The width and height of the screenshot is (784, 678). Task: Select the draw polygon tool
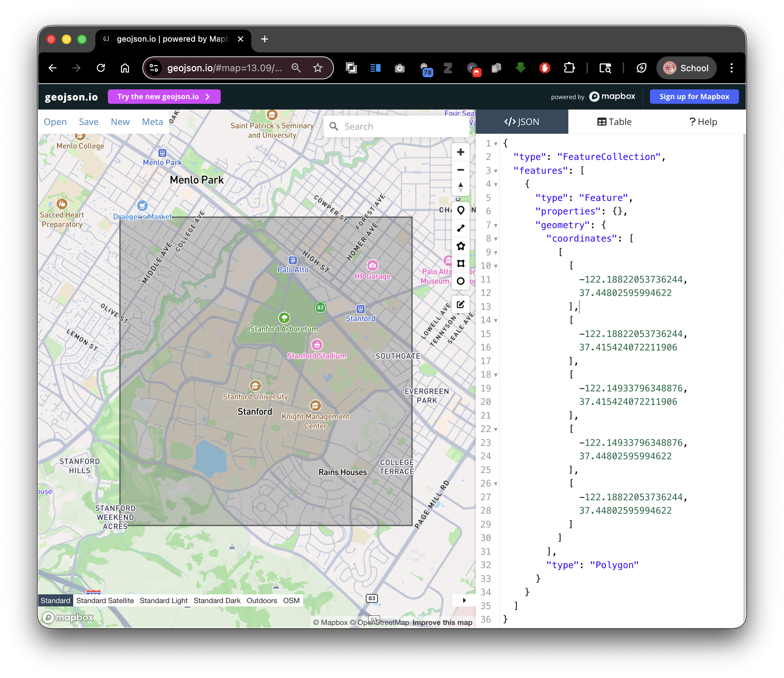(461, 246)
